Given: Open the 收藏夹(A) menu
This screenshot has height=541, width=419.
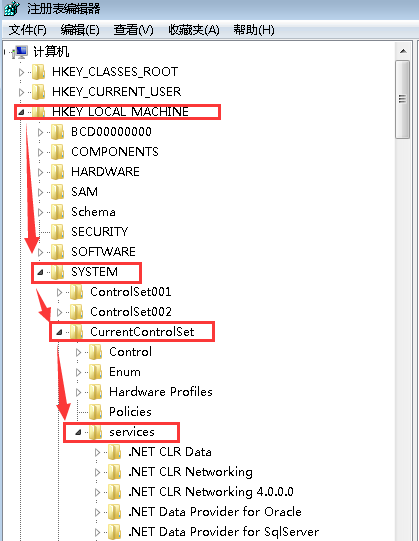Looking at the screenshot, I should [x=194, y=30].
